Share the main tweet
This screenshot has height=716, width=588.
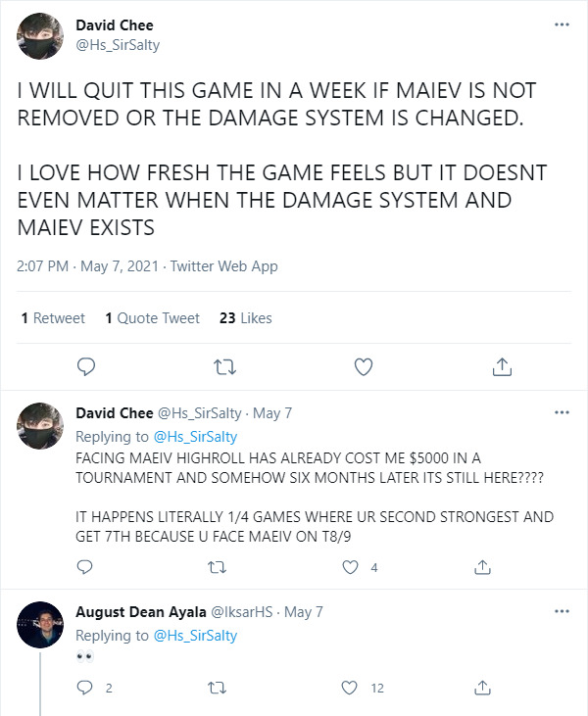(501, 367)
